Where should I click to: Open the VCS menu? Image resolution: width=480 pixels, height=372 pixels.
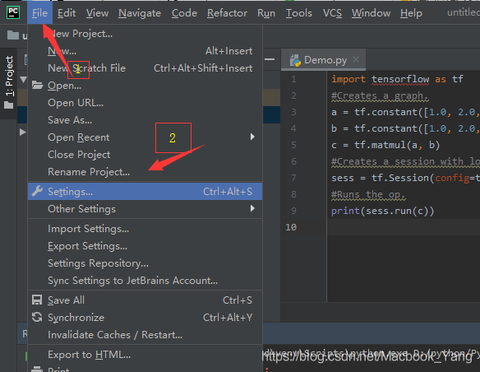tap(332, 13)
